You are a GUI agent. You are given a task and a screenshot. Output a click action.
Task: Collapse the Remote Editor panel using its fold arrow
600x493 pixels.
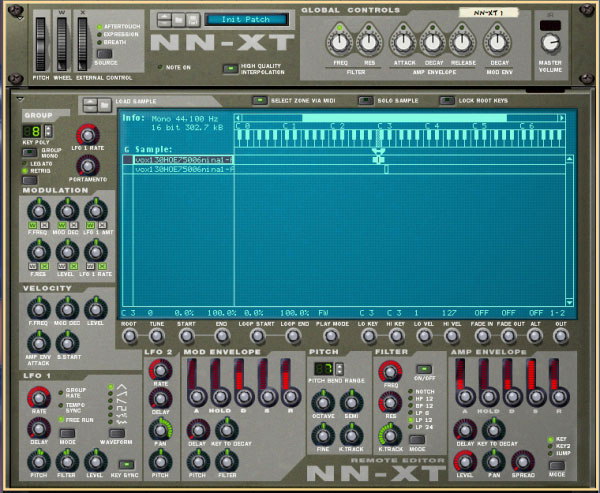click(x=20, y=99)
